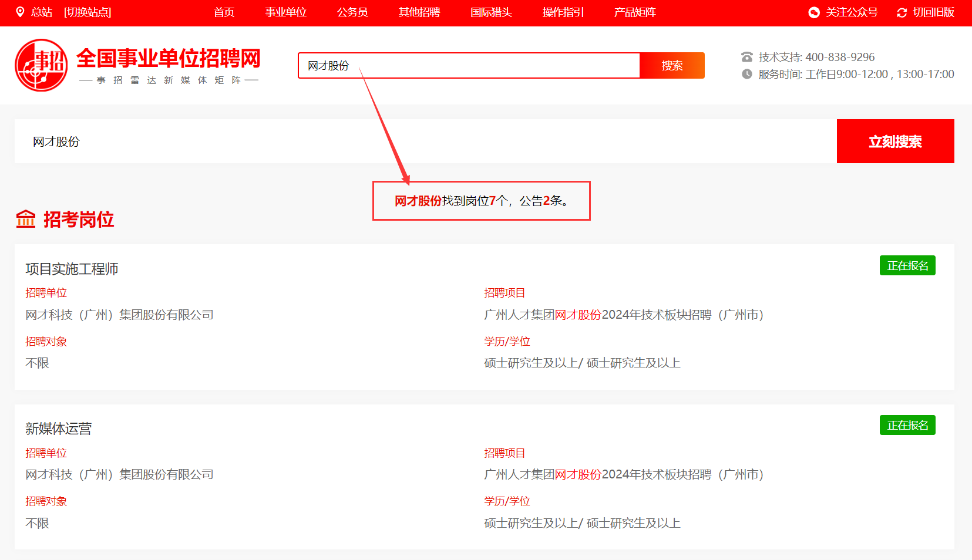Screen dimensions: 972x560
Task: Click 正在报名 badge on 新媒体运营 card
Action: click(x=907, y=425)
